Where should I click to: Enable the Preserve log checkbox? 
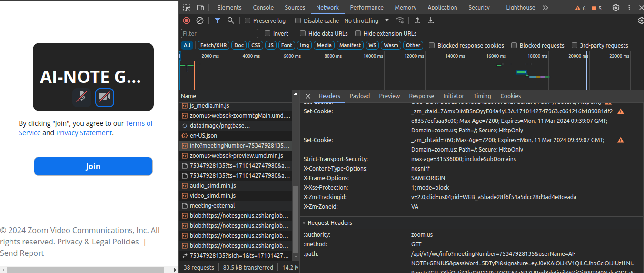click(248, 21)
